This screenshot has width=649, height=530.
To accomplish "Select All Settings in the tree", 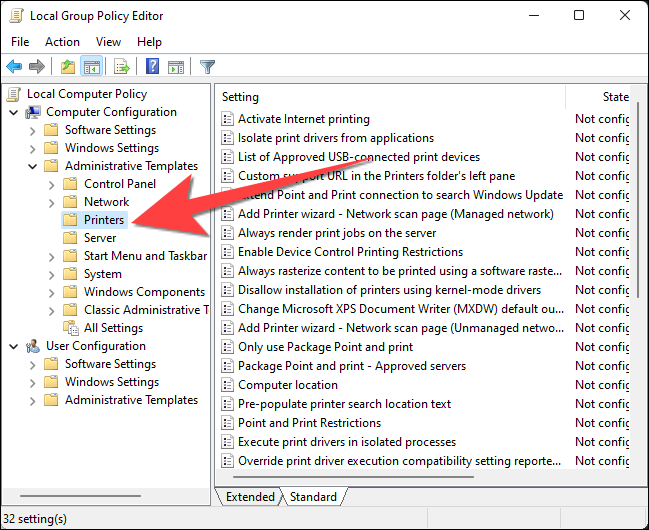I will 113,328.
